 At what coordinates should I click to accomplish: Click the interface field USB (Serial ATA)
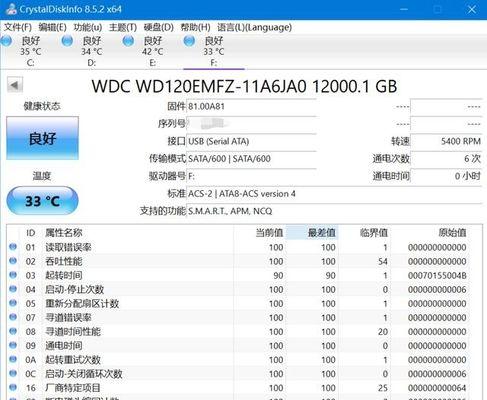tap(251, 141)
